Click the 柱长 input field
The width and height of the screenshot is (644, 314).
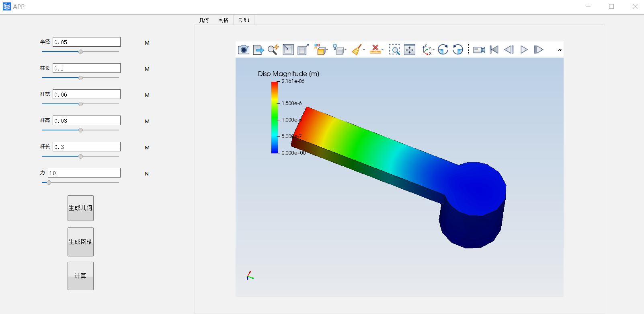pyautogui.click(x=86, y=68)
